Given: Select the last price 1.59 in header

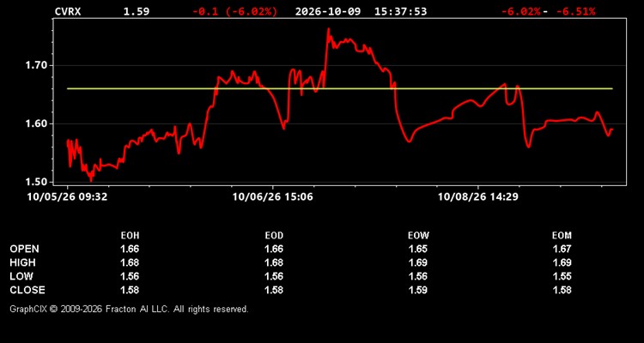Looking at the screenshot, I should pos(137,11).
